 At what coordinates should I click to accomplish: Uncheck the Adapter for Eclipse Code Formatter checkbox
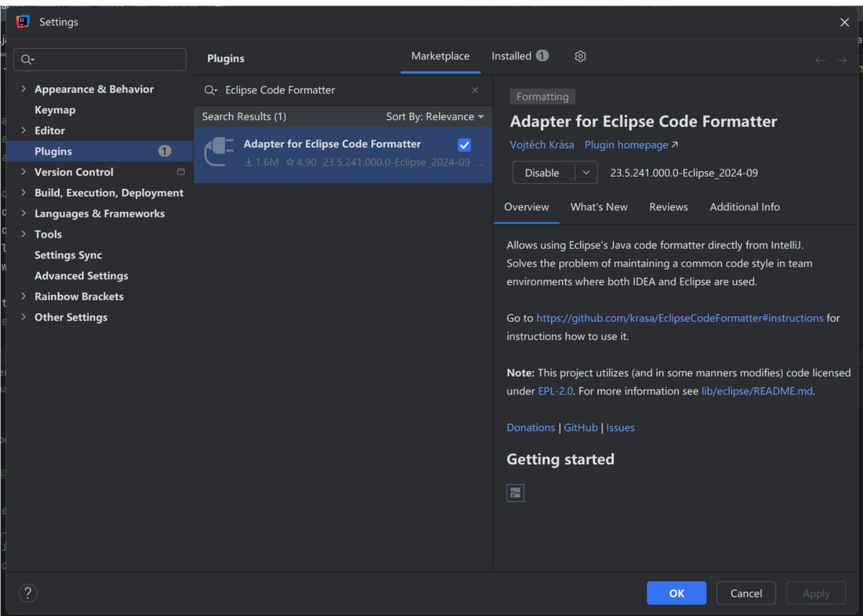[x=464, y=145]
